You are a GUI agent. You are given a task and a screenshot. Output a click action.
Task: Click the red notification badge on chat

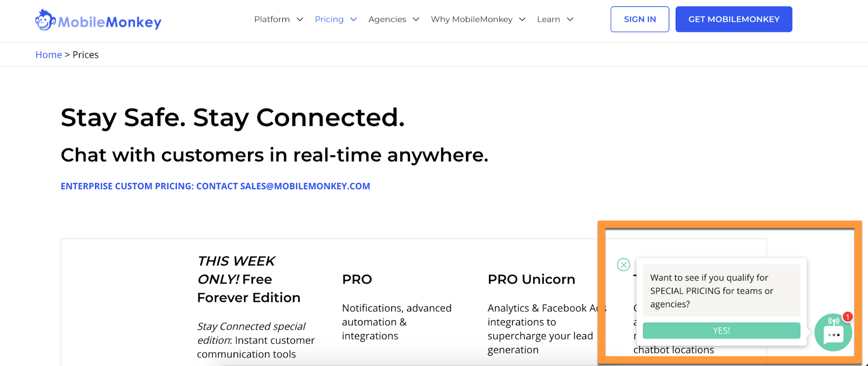click(847, 317)
